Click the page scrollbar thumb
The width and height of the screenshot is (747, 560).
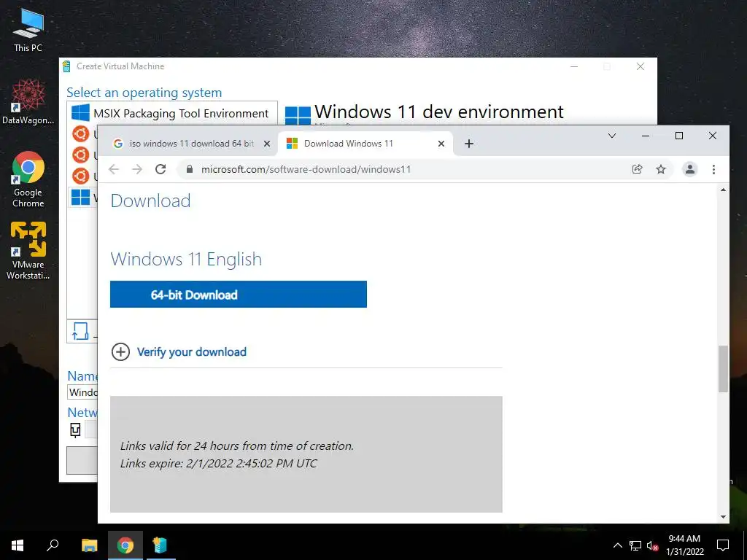pyautogui.click(x=723, y=369)
